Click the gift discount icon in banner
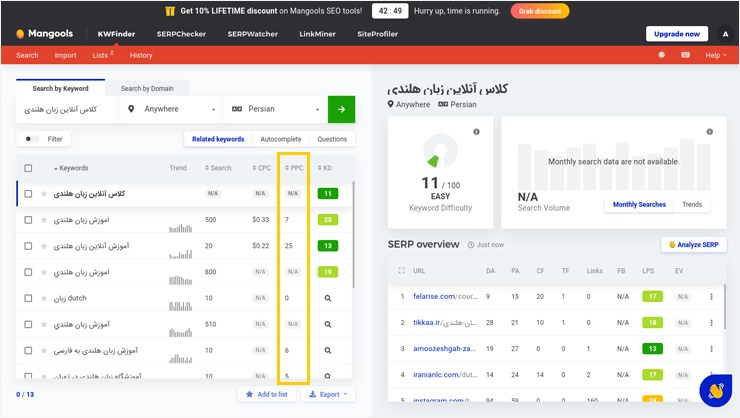Screen dimensions: 740x418 (170, 11)
